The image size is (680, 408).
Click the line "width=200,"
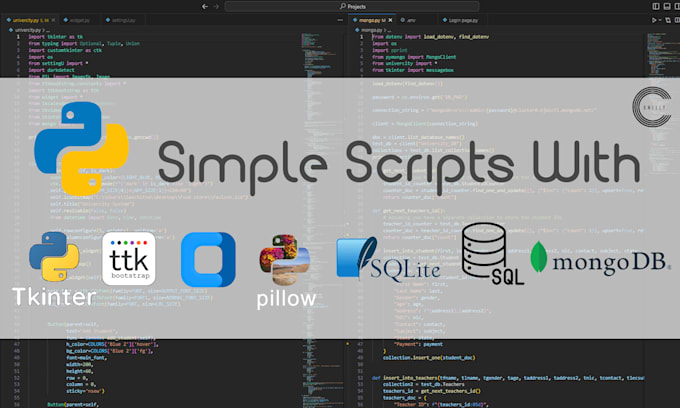click(x=79, y=364)
